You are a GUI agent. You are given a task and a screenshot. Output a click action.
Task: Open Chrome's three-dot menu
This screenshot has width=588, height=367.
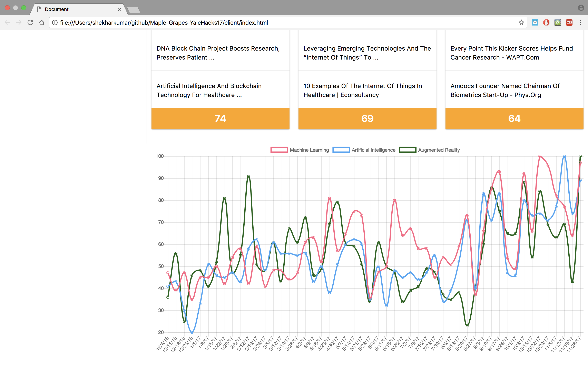[x=580, y=23]
